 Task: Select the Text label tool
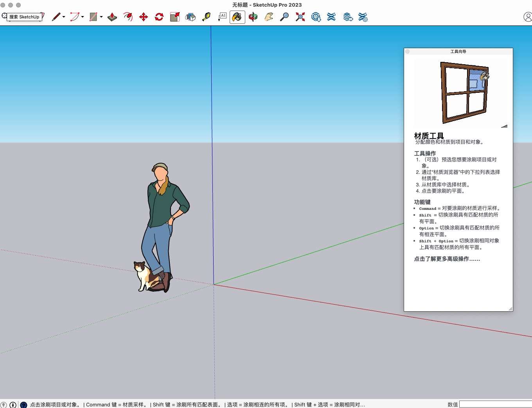[222, 17]
